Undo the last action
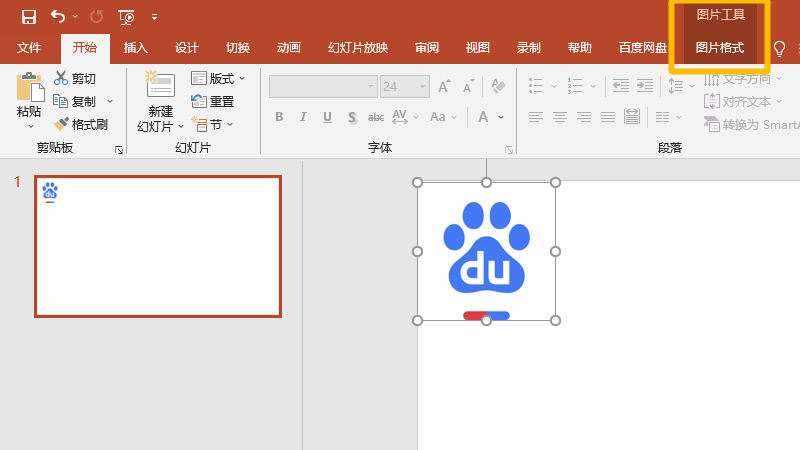800x450 pixels. (x=58, y=16)
